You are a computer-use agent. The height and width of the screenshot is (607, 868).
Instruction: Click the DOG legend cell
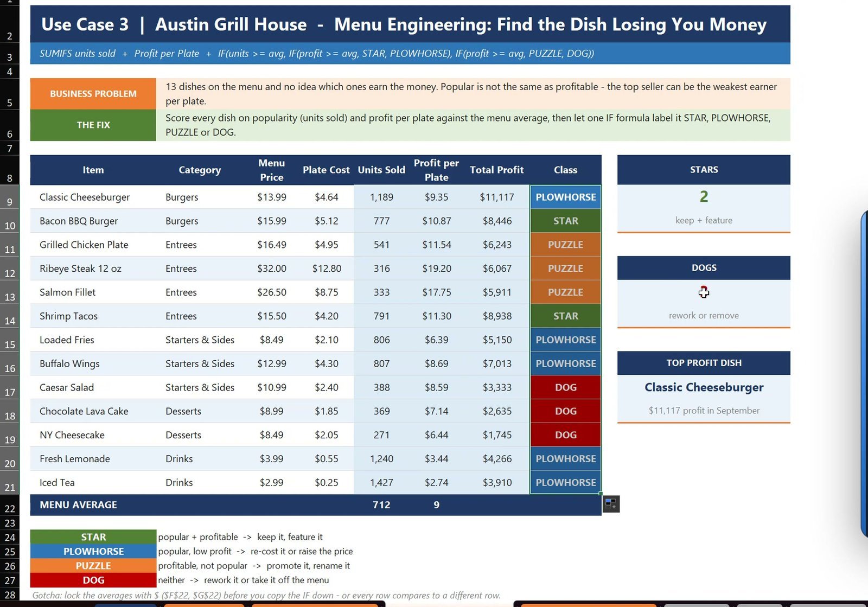click(x=93, y=580)
